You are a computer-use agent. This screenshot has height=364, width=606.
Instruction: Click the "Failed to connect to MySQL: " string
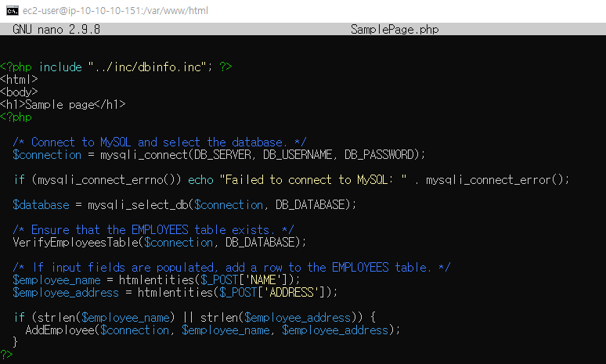click(x=313, y=180)
